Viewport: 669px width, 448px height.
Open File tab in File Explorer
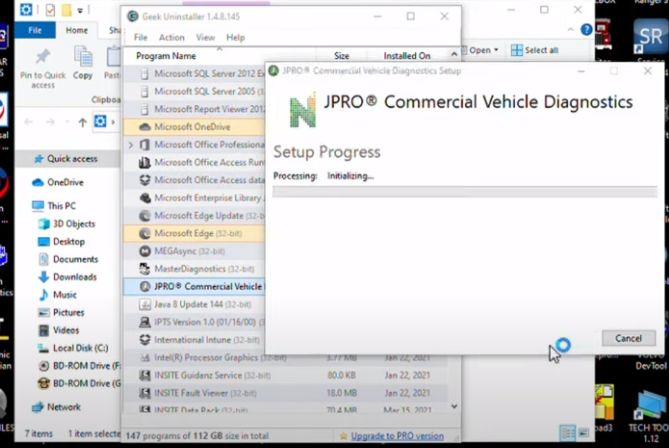[x=35, y=30]
